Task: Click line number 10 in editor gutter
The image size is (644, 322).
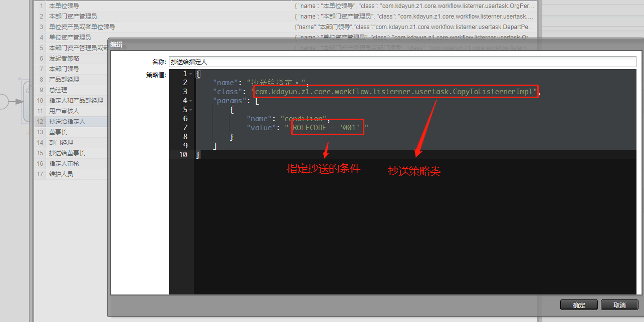Action: tap(183, 155)
